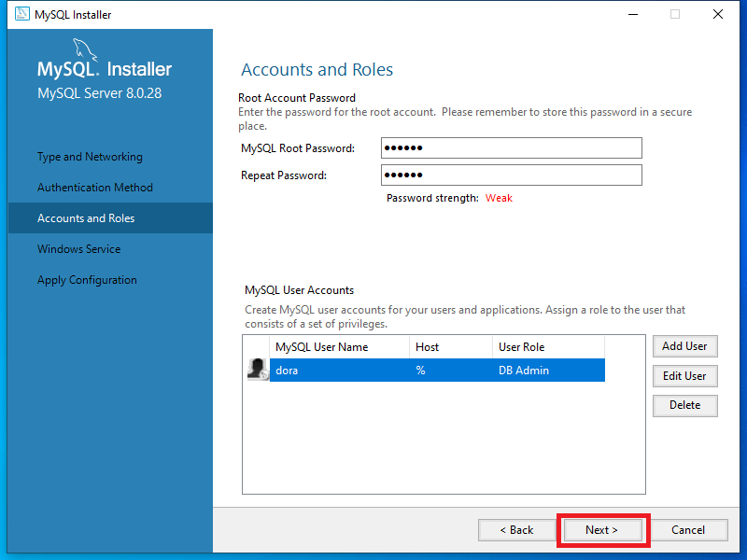This screenshot has height=560, width=747.
Task: Click the MySQL Root Password field
Action: (x=511, y=148)
